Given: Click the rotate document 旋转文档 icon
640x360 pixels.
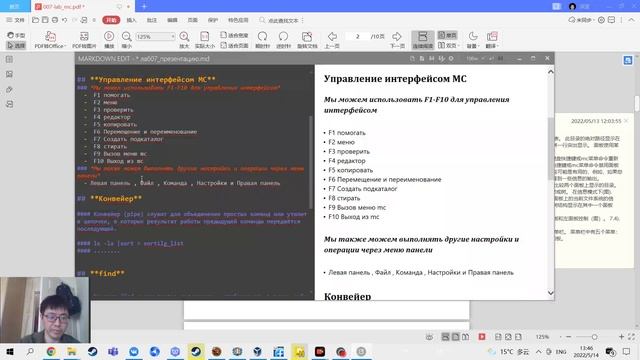Looking at the screenshot, I should pyautogui.click(x=307, y=36).
